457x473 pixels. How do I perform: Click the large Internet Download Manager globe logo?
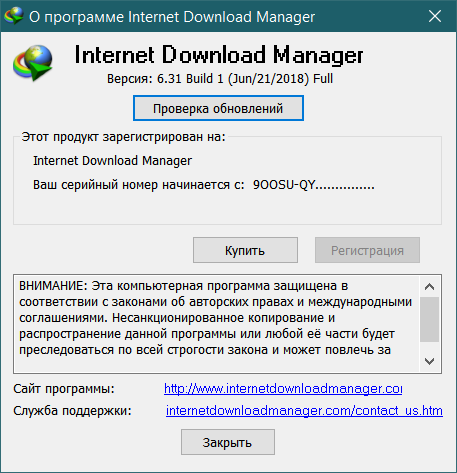point(33,63)
